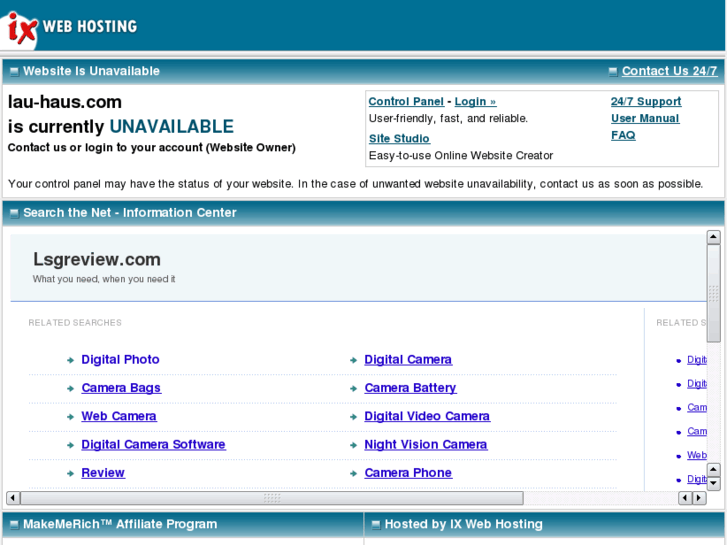Screen dimensions: 727x545
Task: Open the FAQ link
Action: pyautogui.click(x=623, y=135)
